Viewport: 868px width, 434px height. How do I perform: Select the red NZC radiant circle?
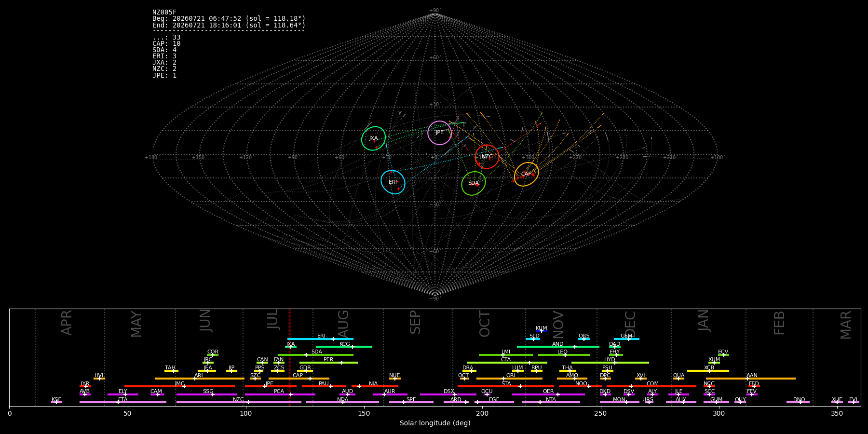(x=487, y=157)
